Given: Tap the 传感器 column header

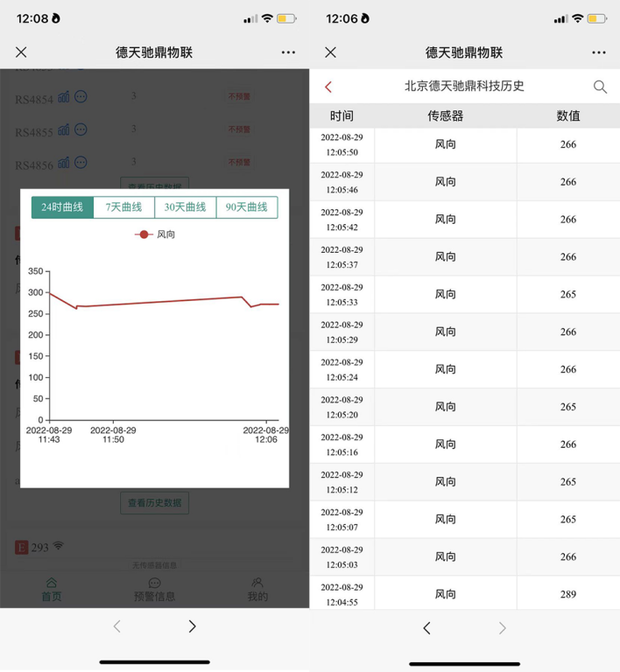Looking at the screenshot, I should point(446,115).
